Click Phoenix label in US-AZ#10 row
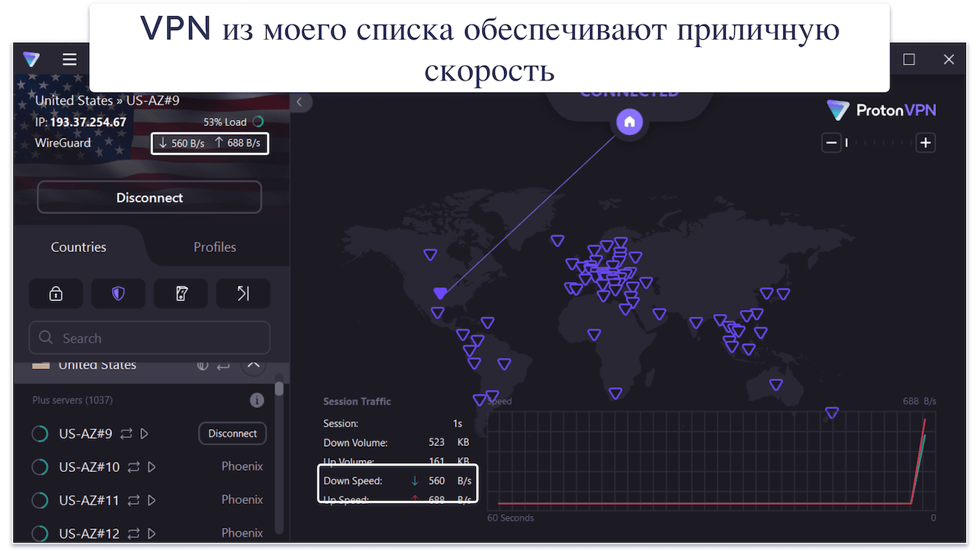Viewport: 980px width, 551px height. 242,466
